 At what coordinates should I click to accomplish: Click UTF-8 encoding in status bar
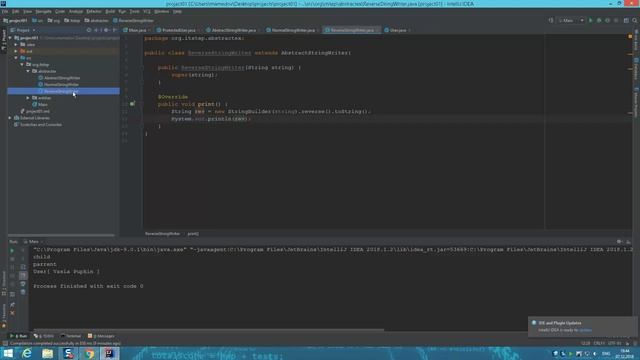tap(614, 344)
